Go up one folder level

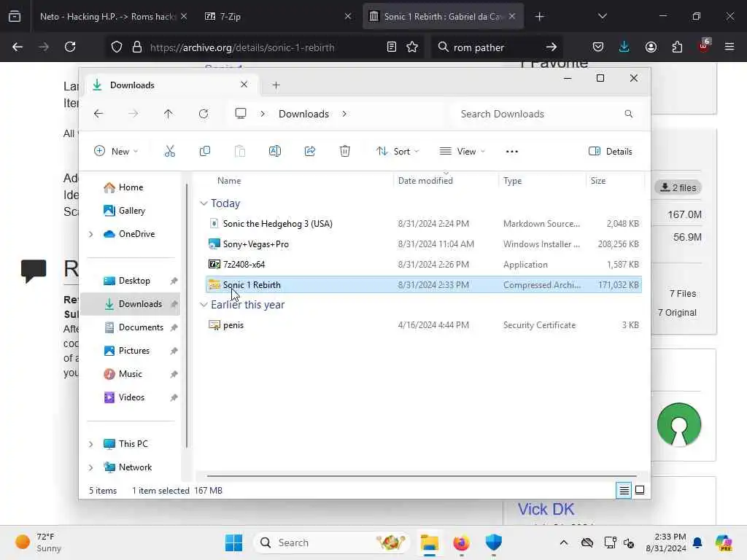pyautogui.click(x=169, y=114)
